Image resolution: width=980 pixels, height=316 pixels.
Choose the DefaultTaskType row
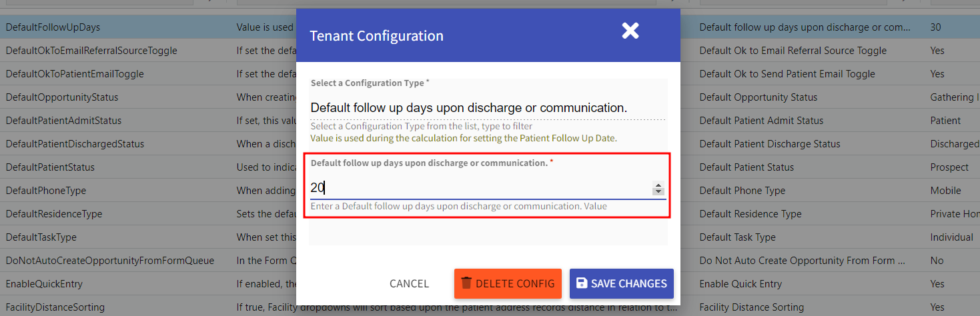click(x=41, y=237)
